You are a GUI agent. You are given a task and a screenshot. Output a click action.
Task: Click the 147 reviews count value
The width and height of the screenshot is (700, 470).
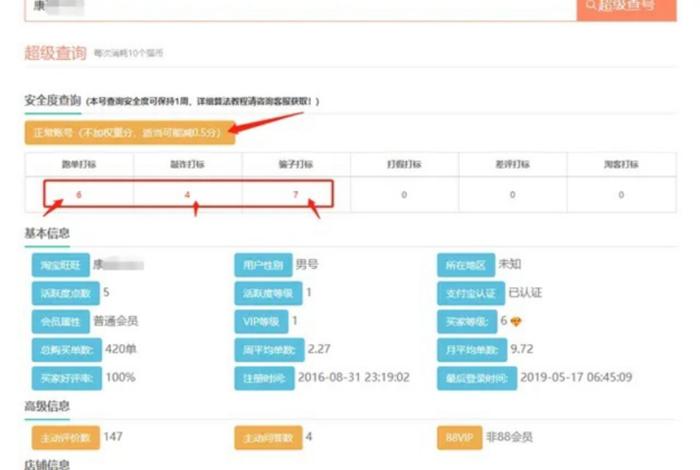pos(113,437)
